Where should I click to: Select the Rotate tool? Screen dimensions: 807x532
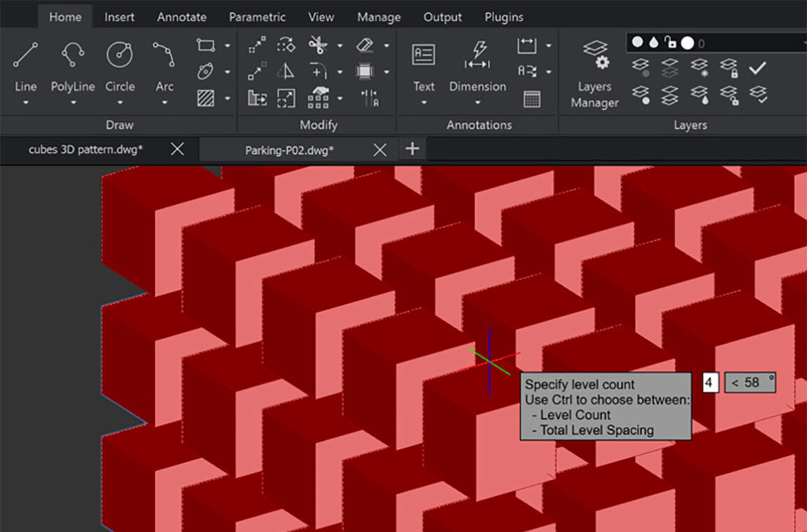[286, 45]
